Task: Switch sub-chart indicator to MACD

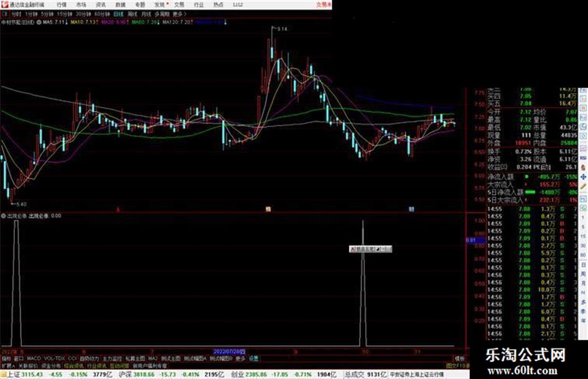Action: [34, 358]
